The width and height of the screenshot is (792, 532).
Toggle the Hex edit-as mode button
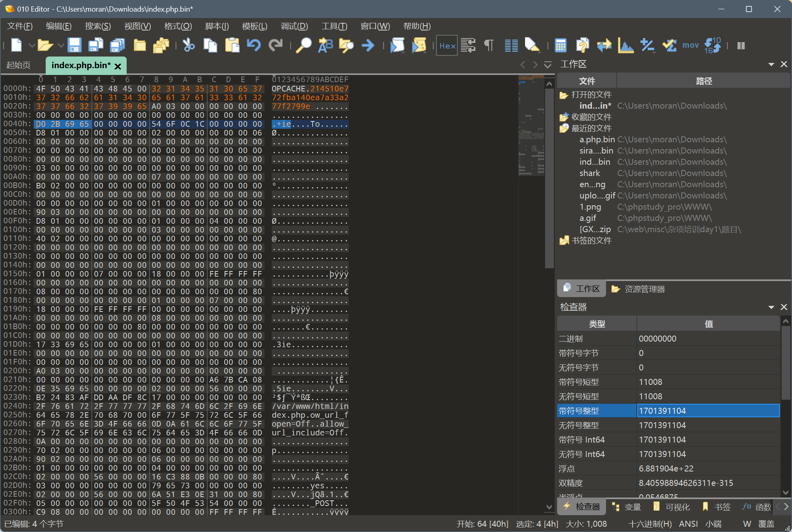(447, 45)
